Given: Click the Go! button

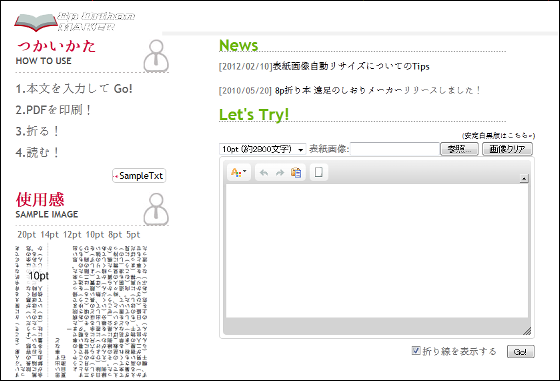Looking at the screenshot, I should point(520,352).
